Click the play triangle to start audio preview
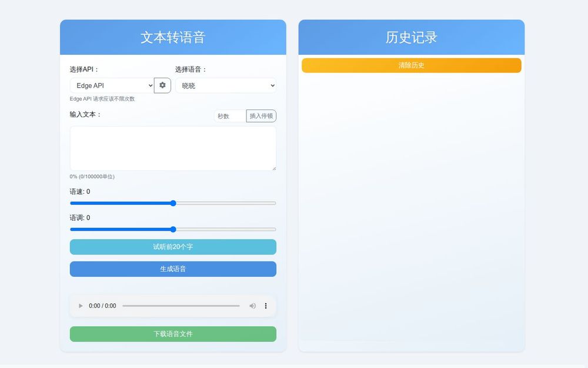The image size is (588, 368). pos(80,306)
